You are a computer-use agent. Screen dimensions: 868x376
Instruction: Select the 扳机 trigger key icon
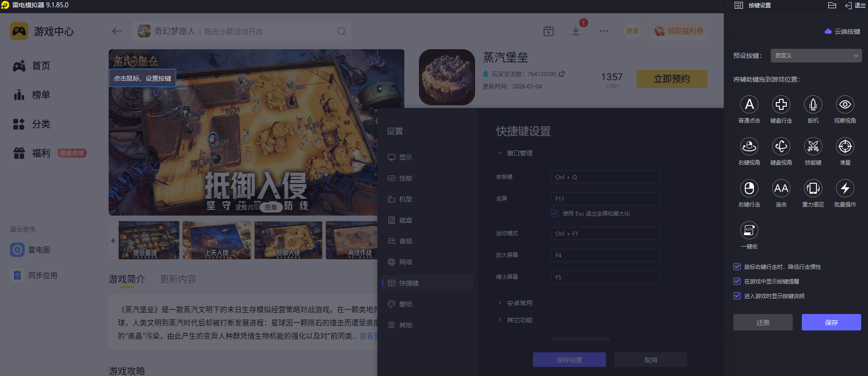coord(813,104)
